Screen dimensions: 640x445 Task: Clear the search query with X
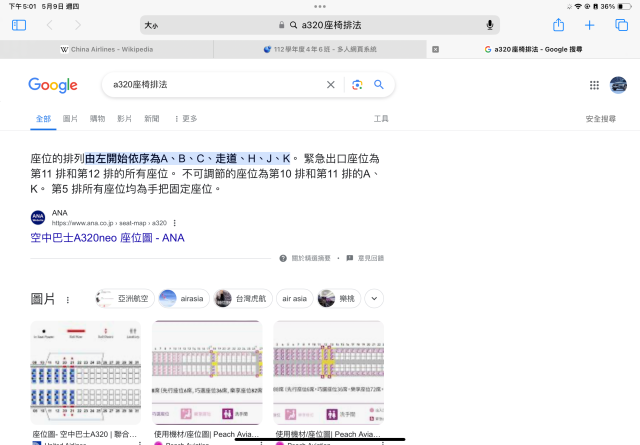(331, 85)
